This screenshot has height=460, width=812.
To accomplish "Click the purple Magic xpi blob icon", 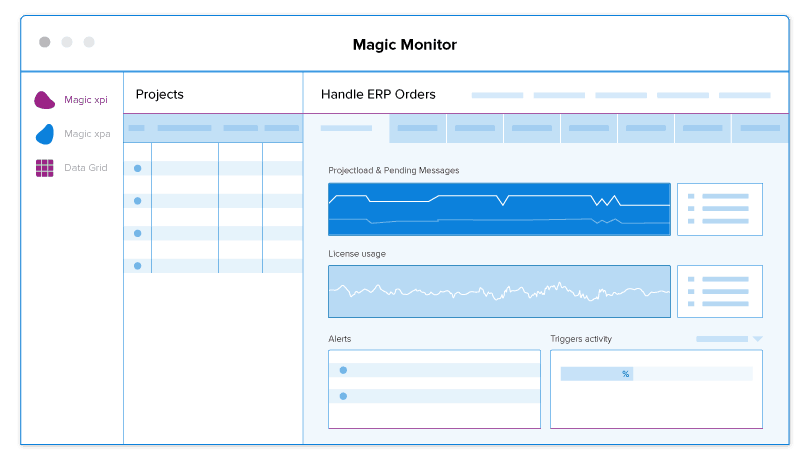I will [x=44, y=100].
